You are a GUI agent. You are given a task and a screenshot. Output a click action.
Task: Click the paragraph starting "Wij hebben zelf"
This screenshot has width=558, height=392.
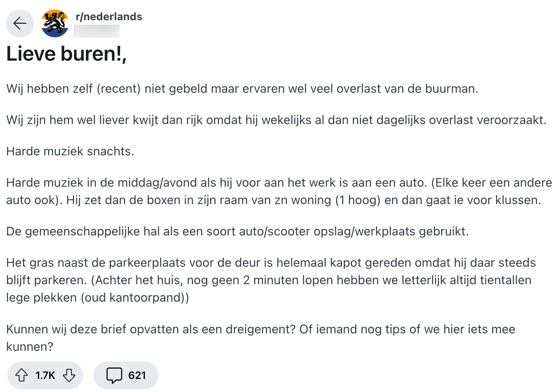242,88
